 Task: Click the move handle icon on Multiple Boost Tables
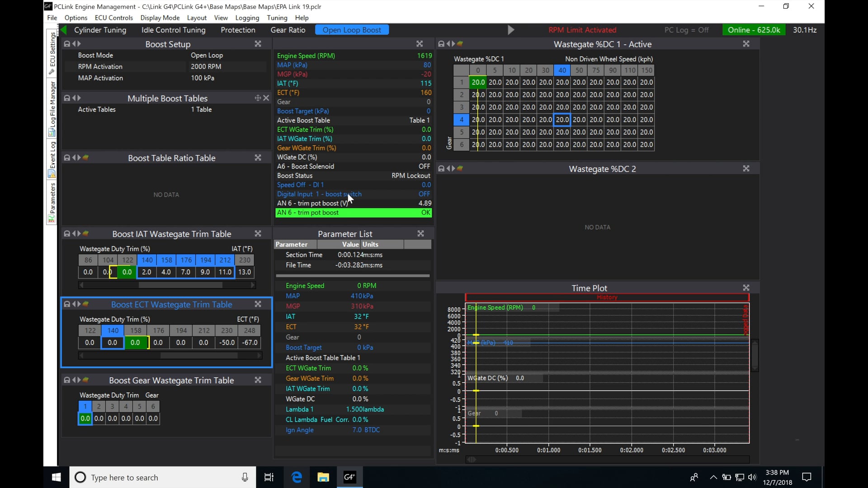pyautogui.click(x=258, y=98)
